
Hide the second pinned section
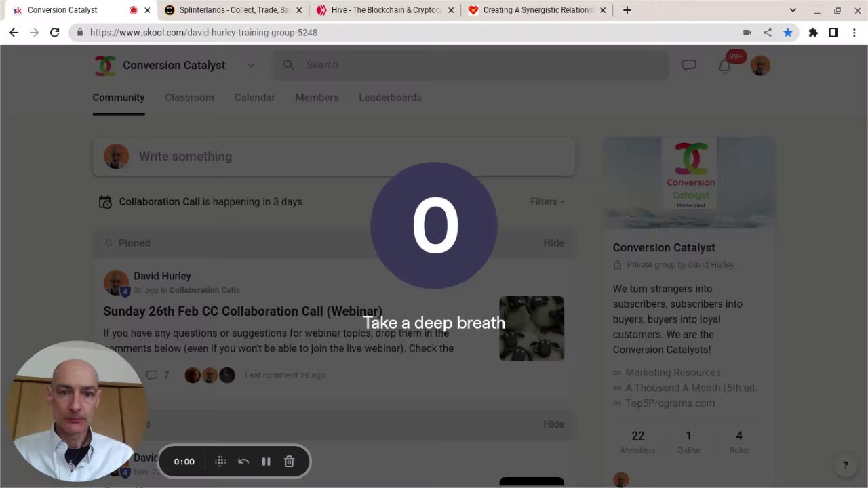pos(553,424)
